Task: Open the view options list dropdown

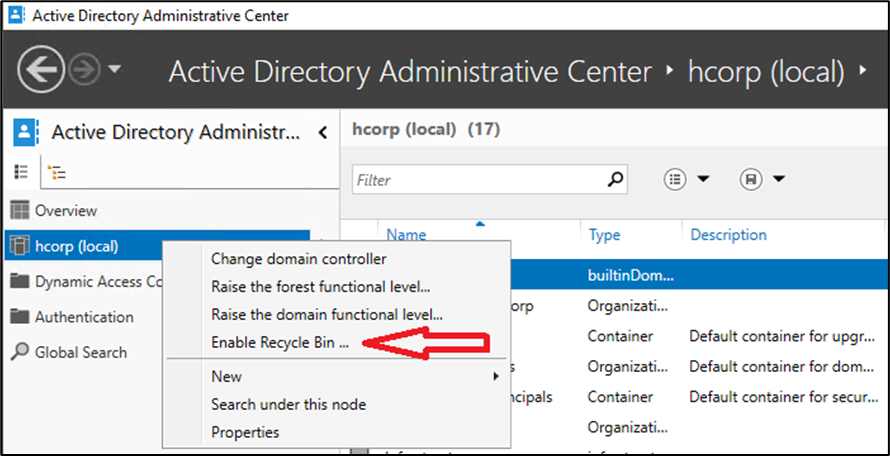Action: click(687, 180)
